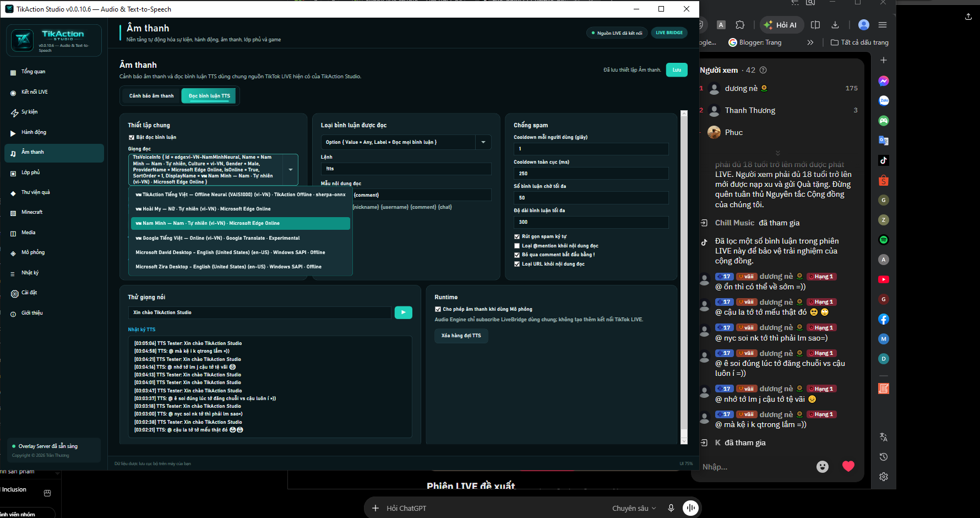Choose 'Hoài My — Nữ' voice option
Screen dimensions: 980x518
coord(241,209)
